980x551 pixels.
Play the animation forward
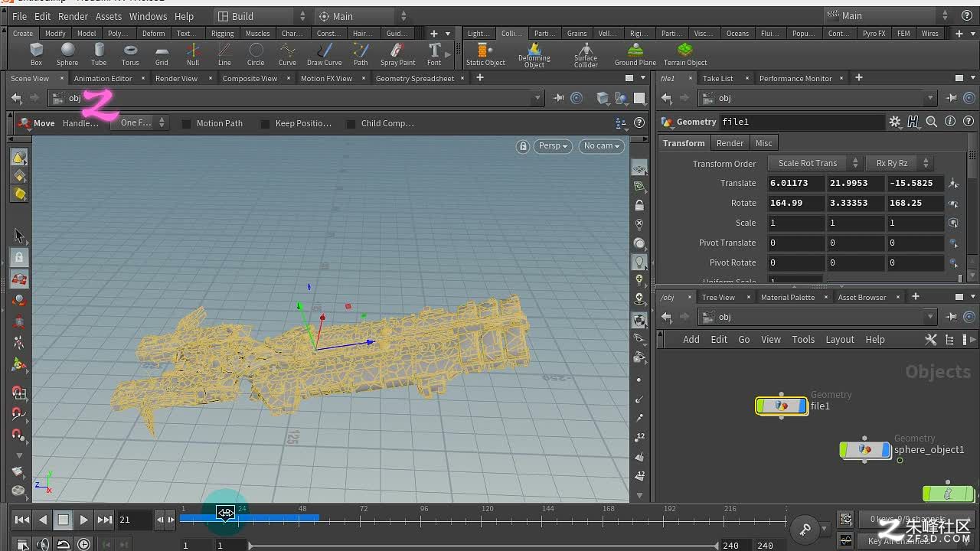click(x=84, y=520)
